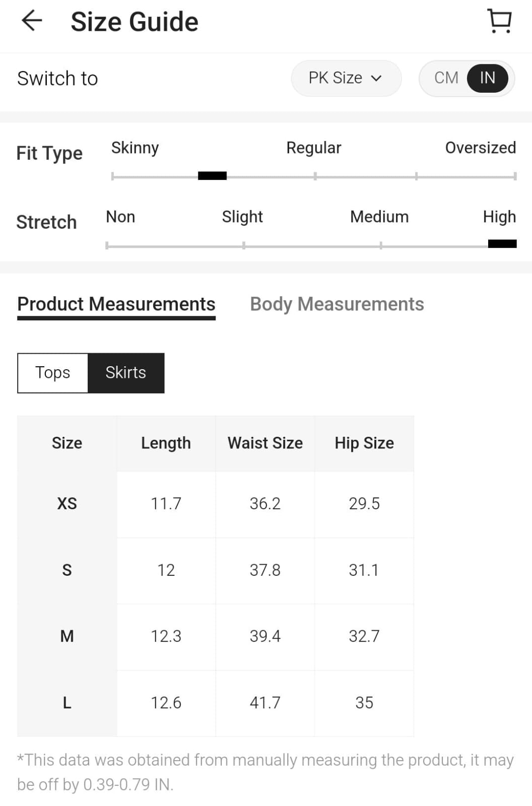Go back using the arrow icon
The height and width of the screenshot is (806, 532).
coord(32,21)
